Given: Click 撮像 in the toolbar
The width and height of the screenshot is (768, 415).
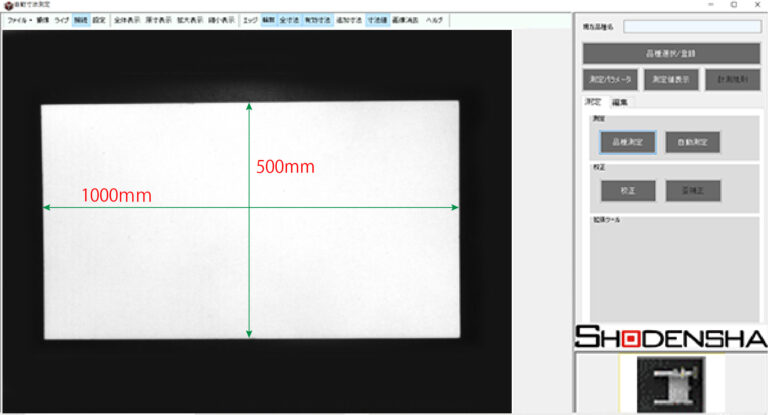Looking at the screenshot, I should pos(43,20).
